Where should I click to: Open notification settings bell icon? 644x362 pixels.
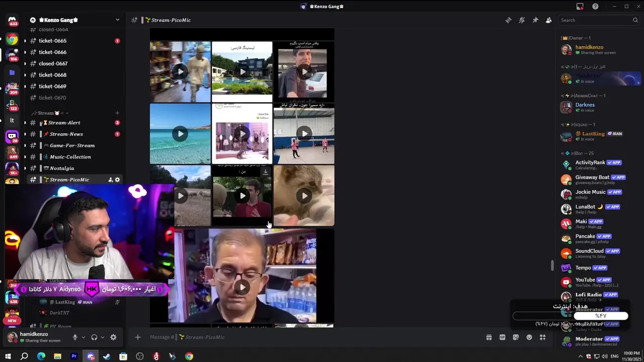point(522,20)
